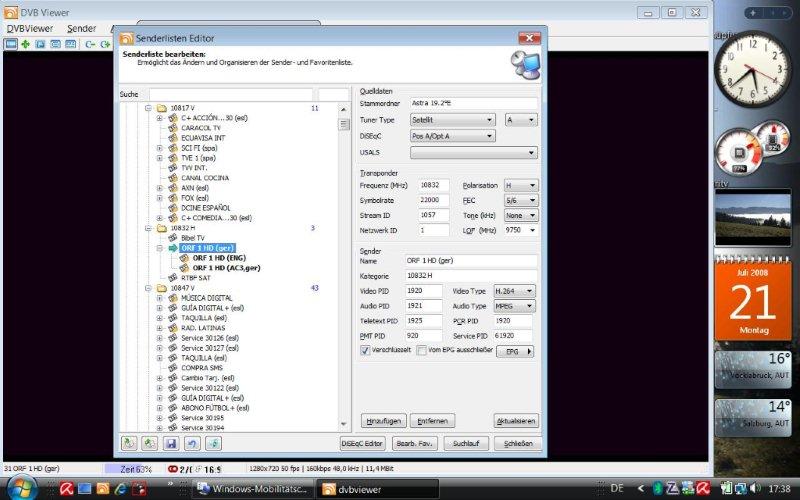Open the Sender menu
The height and width of the screenshot is (500, 800).
81,28
